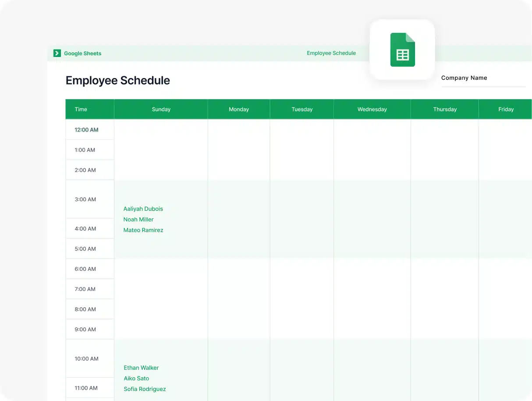The width and height of the screenshot is (532, 401).
Task: Select the 'Friday' column header
Action: 506,109
